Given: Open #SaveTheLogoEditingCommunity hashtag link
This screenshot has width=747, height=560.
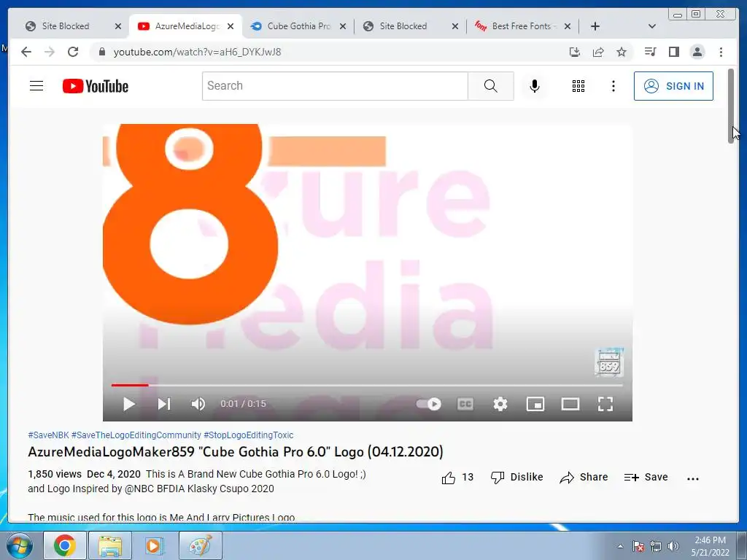Looking at the screenshot, I should 136,435.
